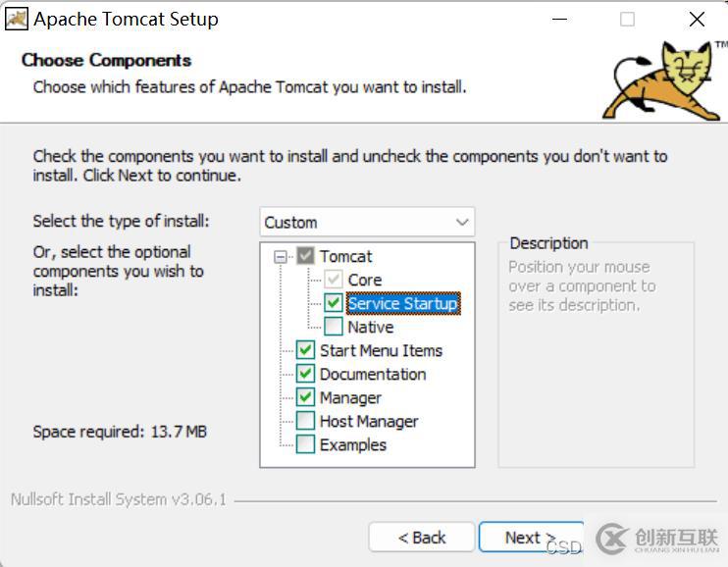Image resolution: width=728 pixels, height=567 pixels.
Task: Toggle the Tomcat parent component checkbox
Action: pyautogui.click(x=305, y=256)
